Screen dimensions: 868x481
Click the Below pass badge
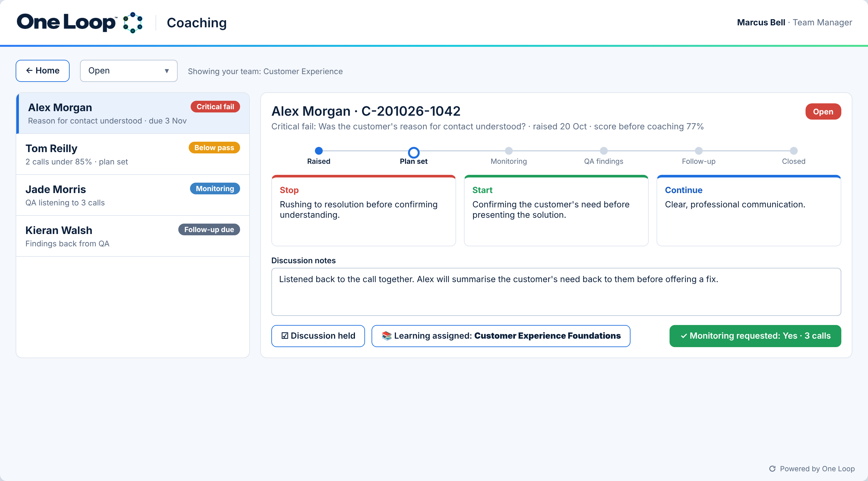pos(214,148)
